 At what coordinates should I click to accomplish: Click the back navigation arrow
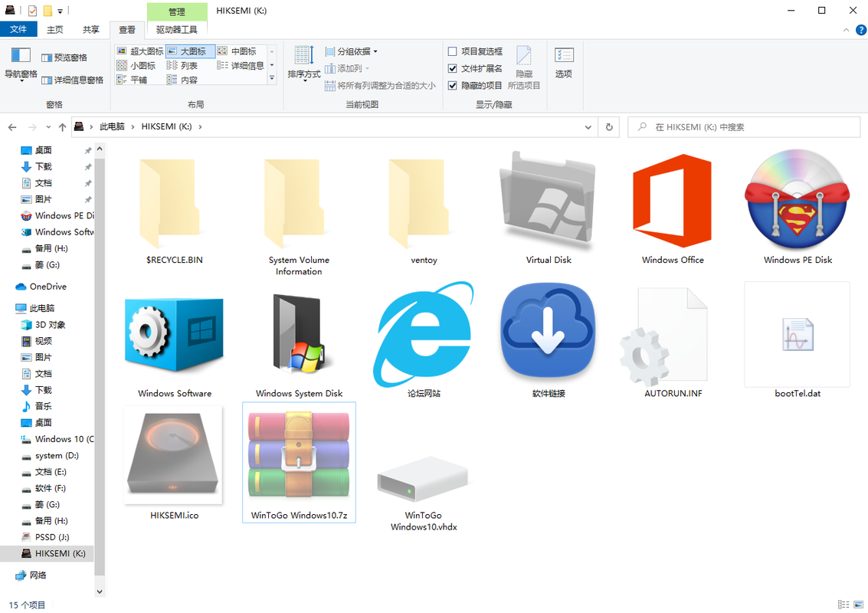[x=12, y=127]
